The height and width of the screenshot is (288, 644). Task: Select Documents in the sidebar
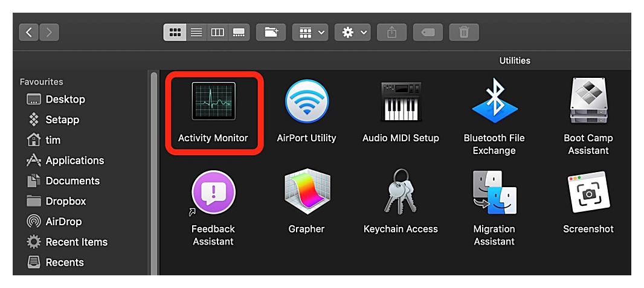click(x=63, y=181)
